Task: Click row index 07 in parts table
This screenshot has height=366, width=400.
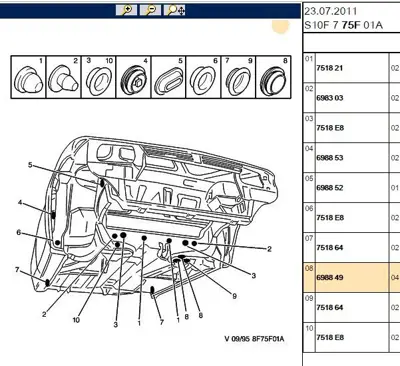Action: [309, 238]
